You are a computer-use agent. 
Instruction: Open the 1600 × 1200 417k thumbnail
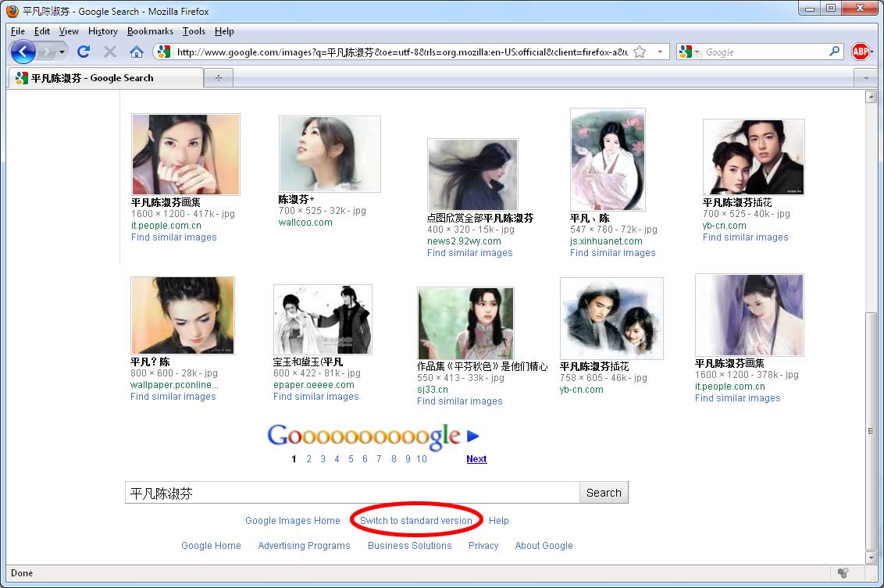click(x=186, y=155)
